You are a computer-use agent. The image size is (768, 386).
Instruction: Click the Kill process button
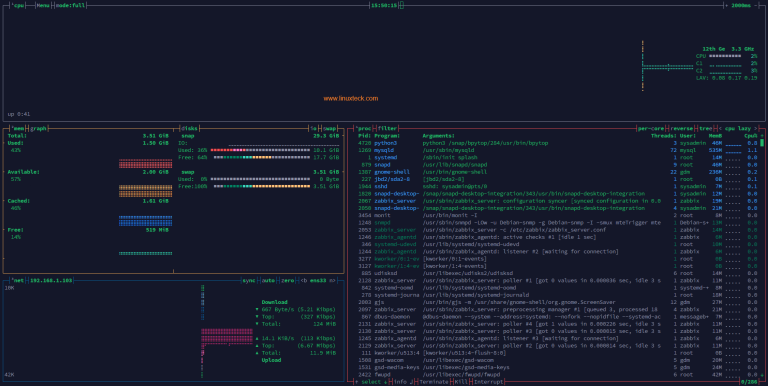click(x=461, y=382)
